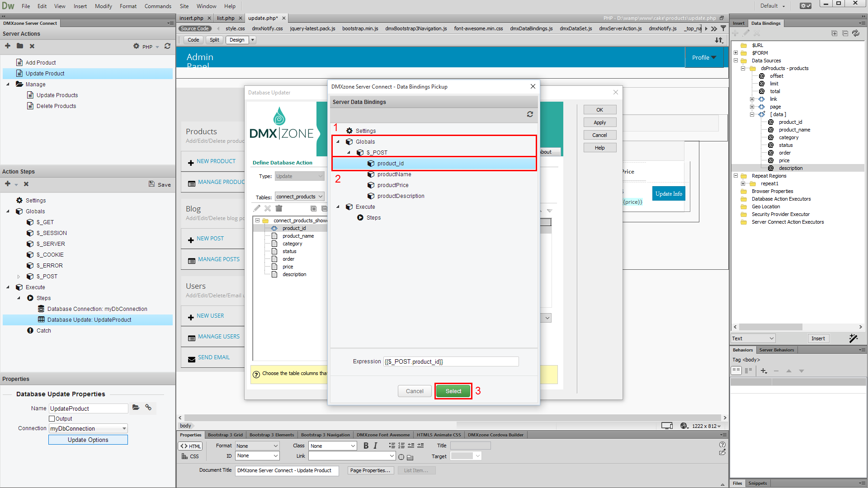Click the Update Options button
The image size is (868, 488).
88,440
